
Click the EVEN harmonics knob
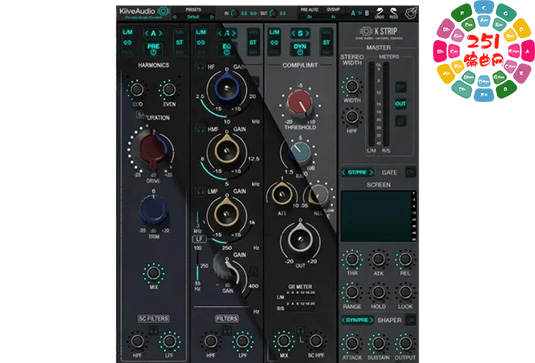coord(169,90)
